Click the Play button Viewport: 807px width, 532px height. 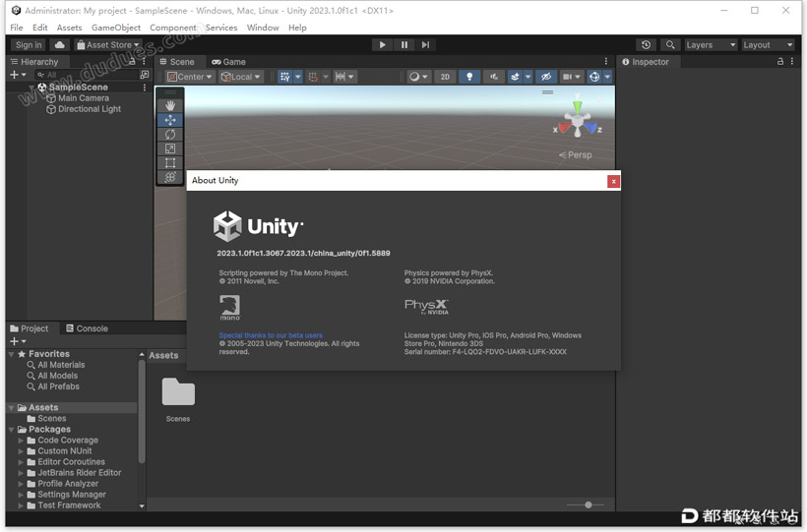click(x=382, y=45)
